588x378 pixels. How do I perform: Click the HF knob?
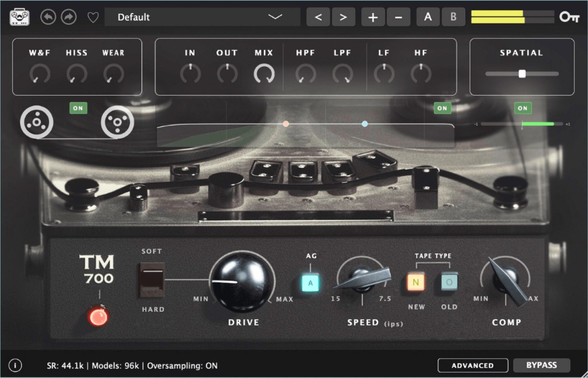tap(421, 74)
